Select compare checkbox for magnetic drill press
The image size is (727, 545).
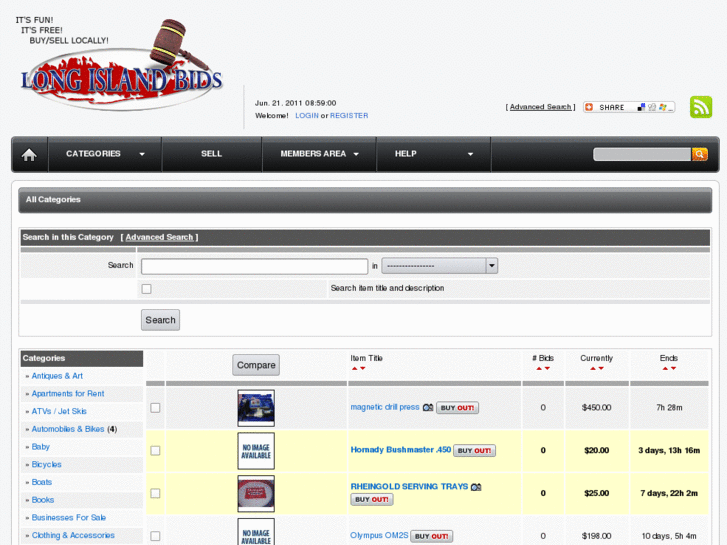(x=155, y=408)
